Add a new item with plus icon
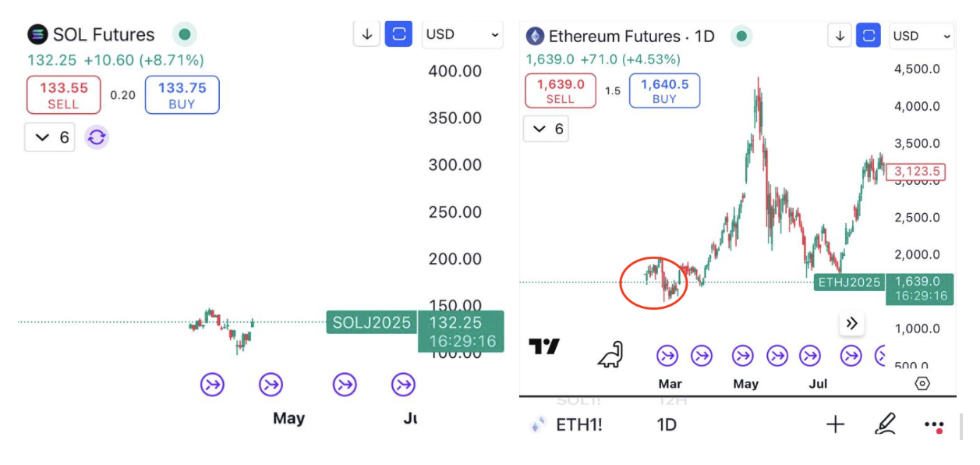Viewport: 980px width, 465px height. point(835,424)
